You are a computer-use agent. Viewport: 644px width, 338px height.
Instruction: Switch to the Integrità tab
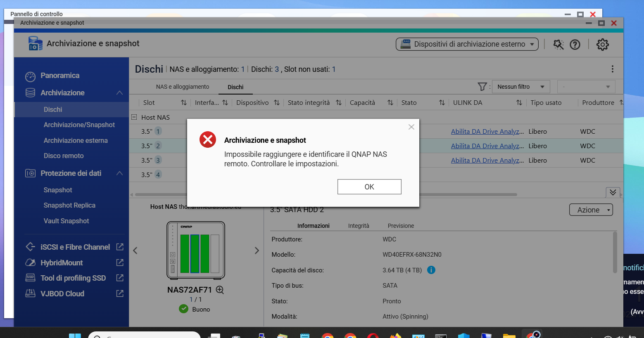coord(358,226)
